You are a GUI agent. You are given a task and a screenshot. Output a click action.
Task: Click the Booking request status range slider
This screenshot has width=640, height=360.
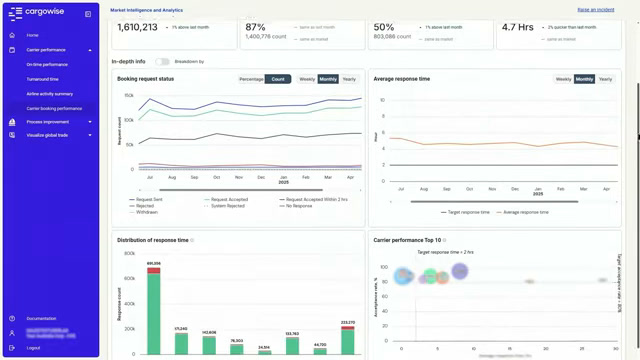pyautogui.click(x=241, y=190)
